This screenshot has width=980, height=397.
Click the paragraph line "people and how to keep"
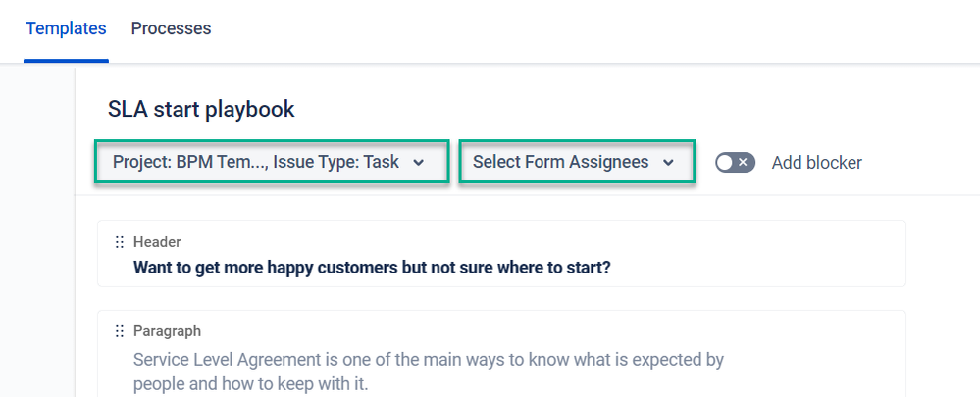[250, 384]
